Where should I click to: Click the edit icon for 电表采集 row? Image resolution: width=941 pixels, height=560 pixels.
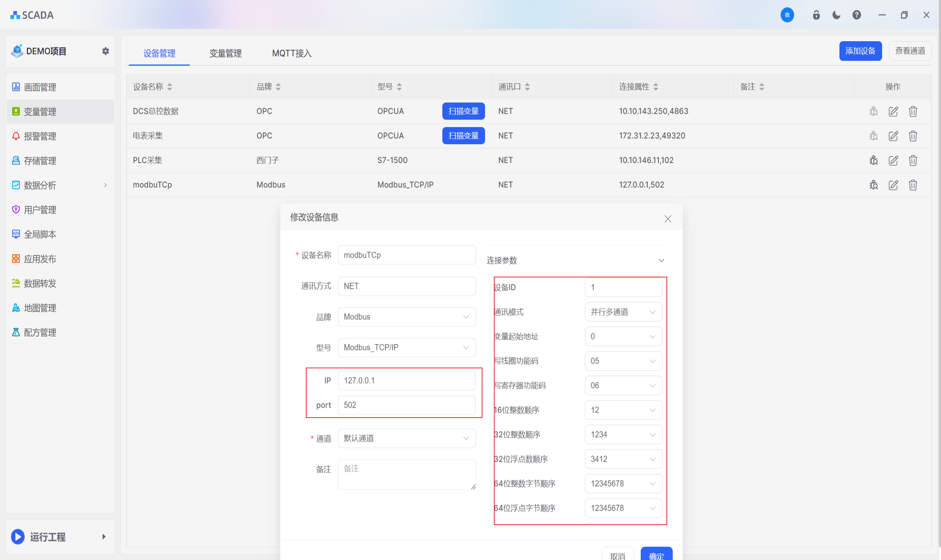click(x=893, y=136)
